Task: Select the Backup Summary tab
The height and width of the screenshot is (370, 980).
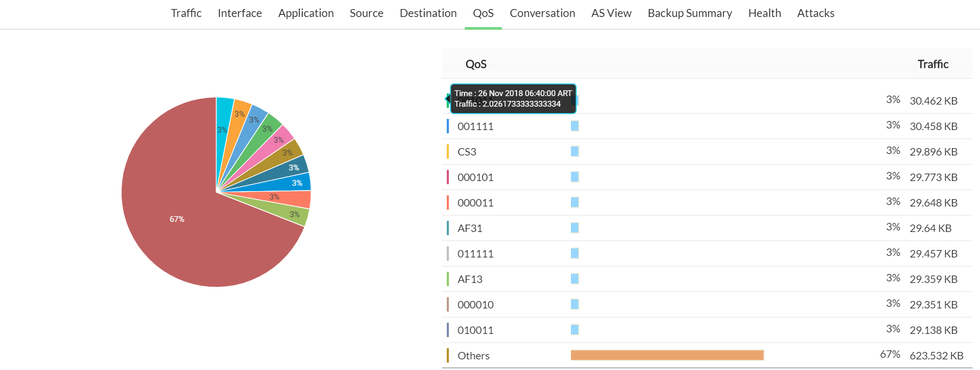Action: (x=689, y=13)
